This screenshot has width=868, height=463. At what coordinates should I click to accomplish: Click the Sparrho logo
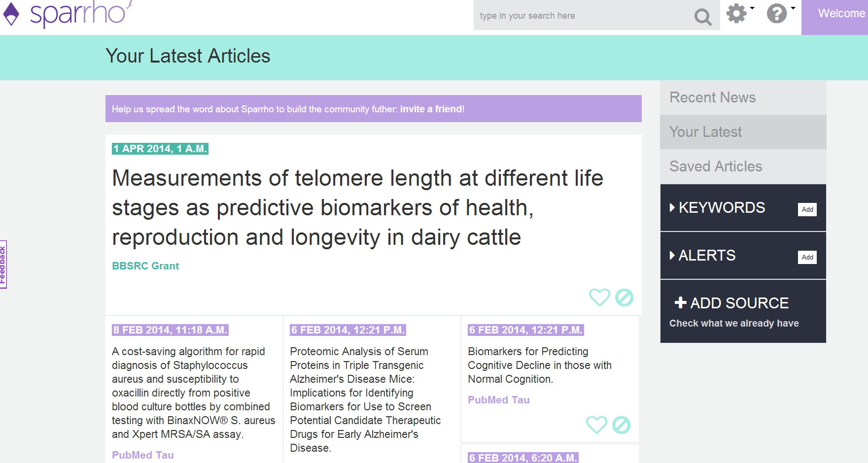[x=67, y=13]
